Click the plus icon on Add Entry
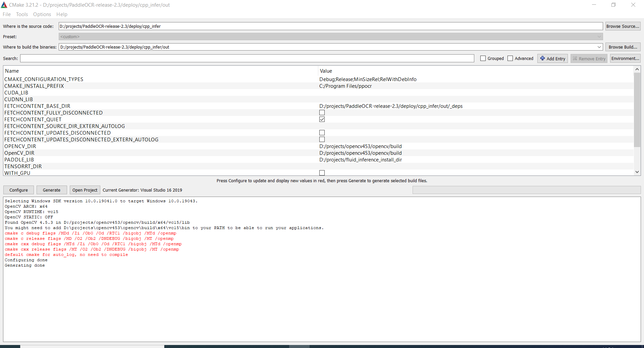Viewport: 644px width, 348px height. pos(543,58)
